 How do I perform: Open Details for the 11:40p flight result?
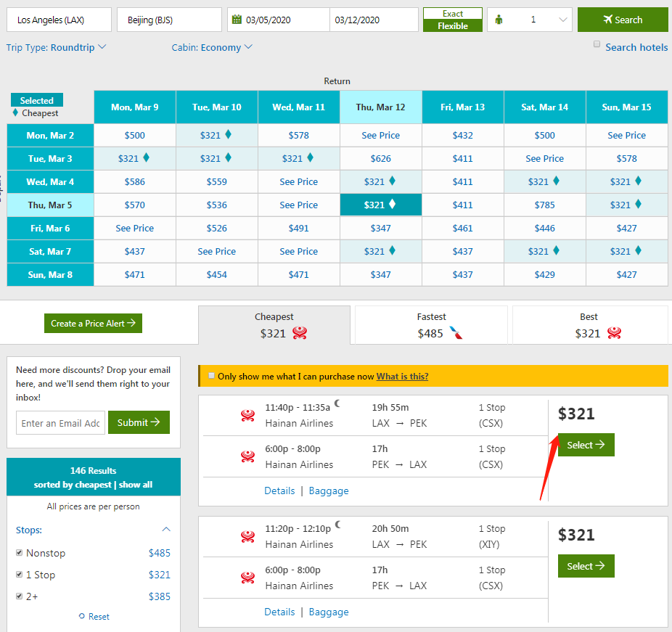tap(279, 491)
